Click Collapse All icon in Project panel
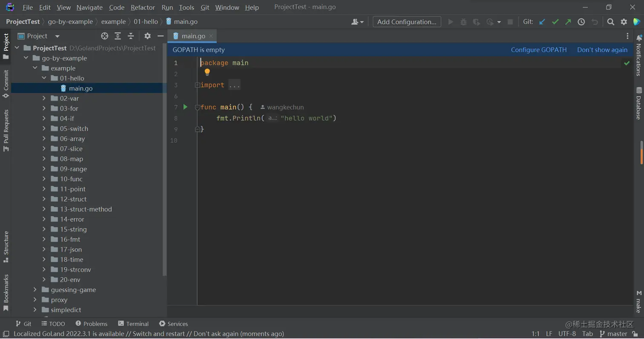Viewport: 644px width, 339px height. click(131, 36)
